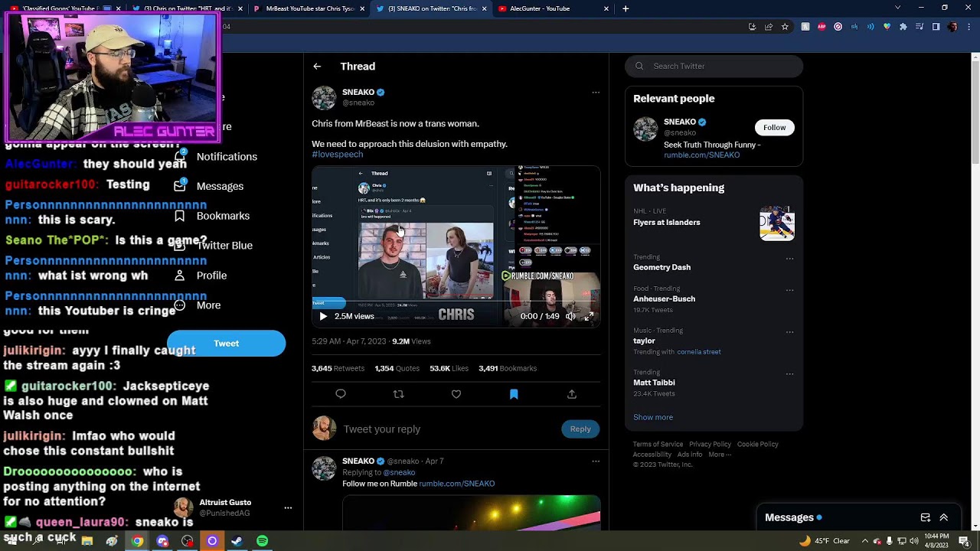Image resolution: width=980 pixels, height=551 pixels.
Task: Show hidden system tray icons
Action: [865, 541]
